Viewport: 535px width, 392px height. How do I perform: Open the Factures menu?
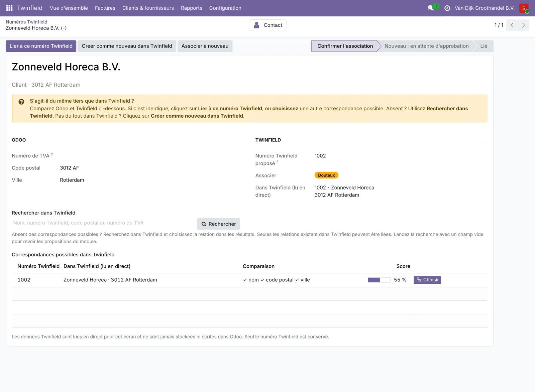pos(105,8)
